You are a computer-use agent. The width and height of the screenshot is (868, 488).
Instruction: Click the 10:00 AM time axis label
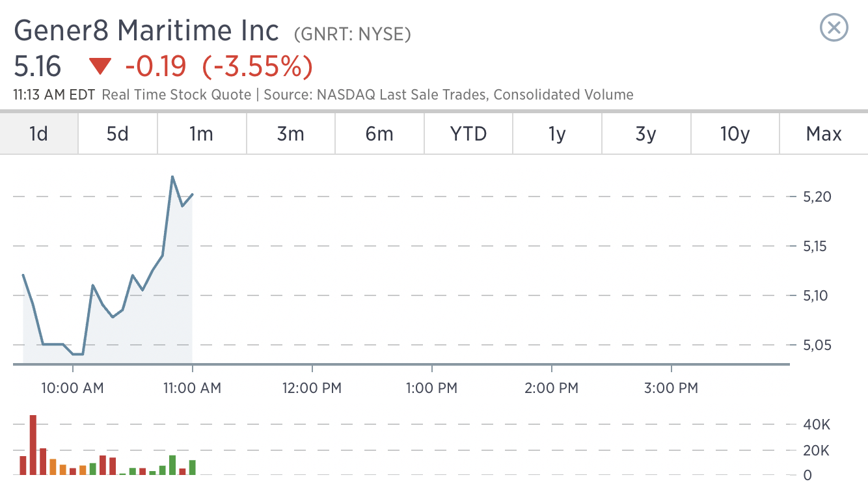(x=72, y=388)
